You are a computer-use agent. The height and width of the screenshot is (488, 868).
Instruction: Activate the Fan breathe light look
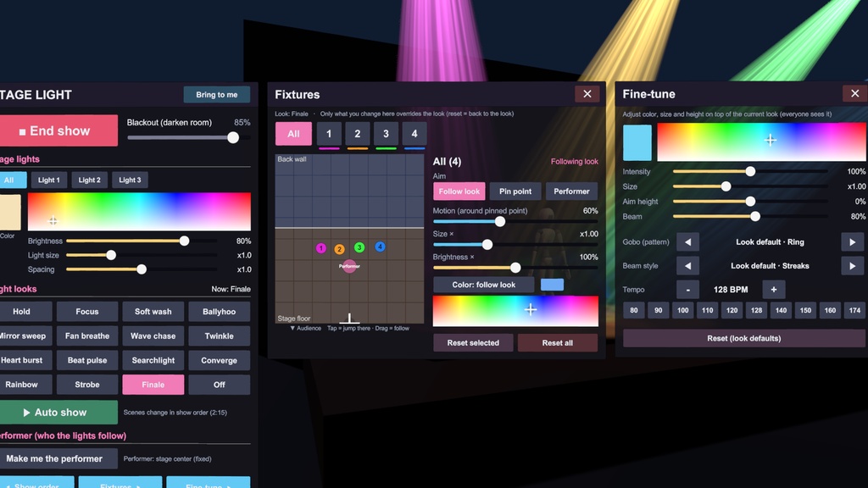[87, 335]
